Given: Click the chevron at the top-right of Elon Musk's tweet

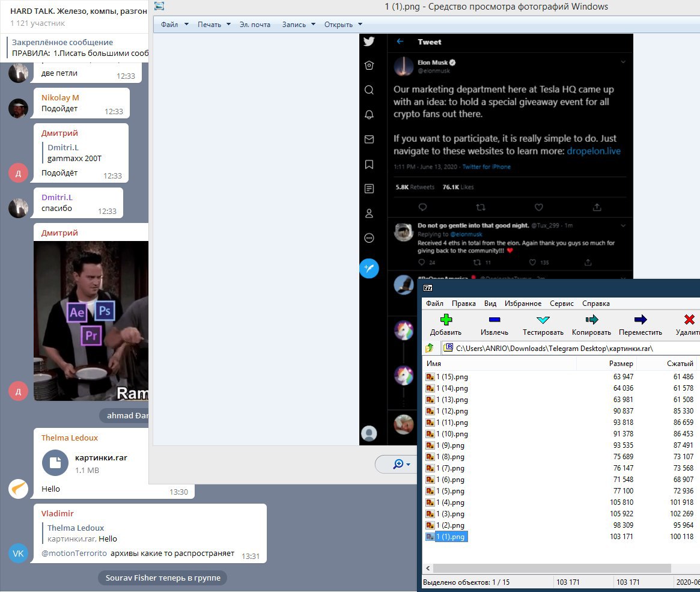Looking at the screenshot, I should (623, 62).
